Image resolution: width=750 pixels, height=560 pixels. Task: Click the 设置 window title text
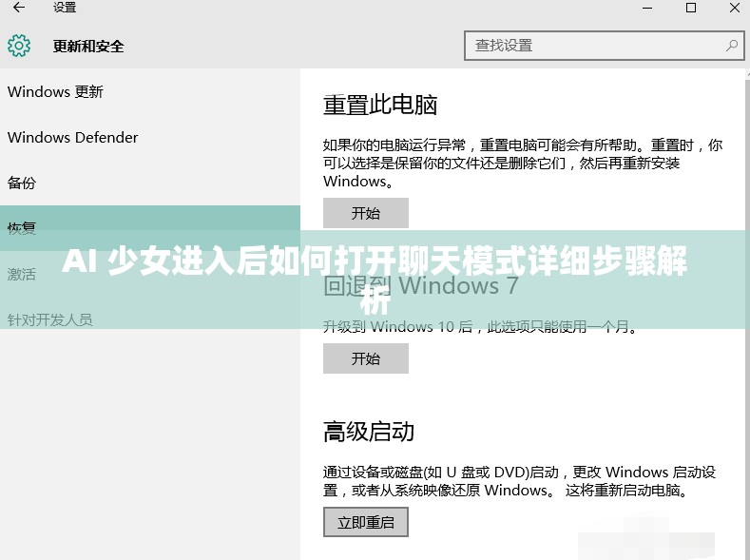point(65,8)
